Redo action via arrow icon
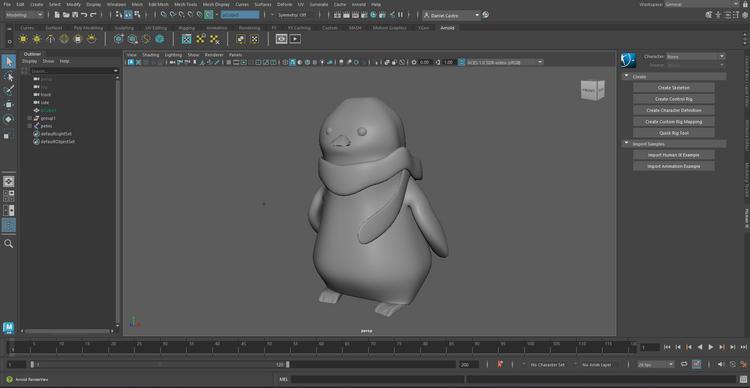Image resolution: width=750 pixels, height=388 pixels. tap(93, 15)
